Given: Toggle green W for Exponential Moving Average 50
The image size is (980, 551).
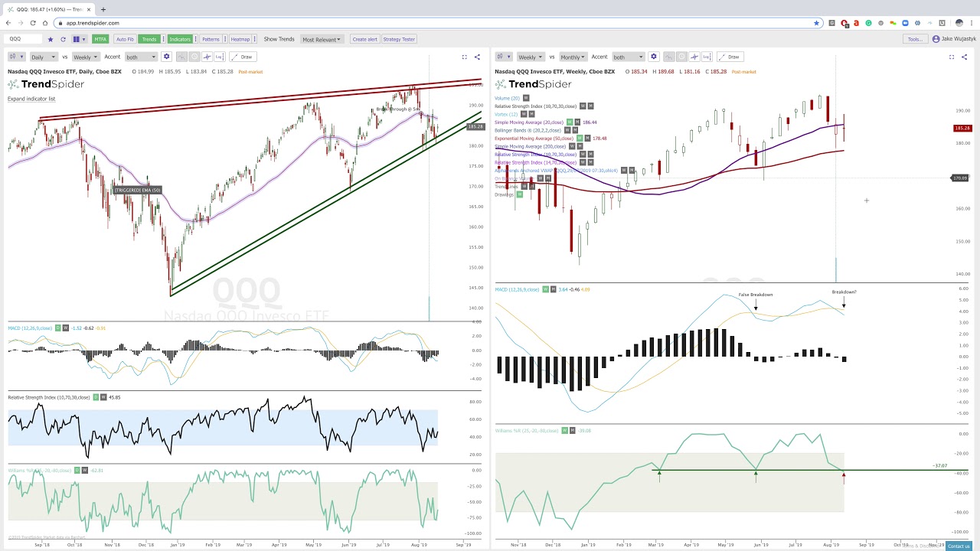Looking at the screenshot, I should coord(580,139).
